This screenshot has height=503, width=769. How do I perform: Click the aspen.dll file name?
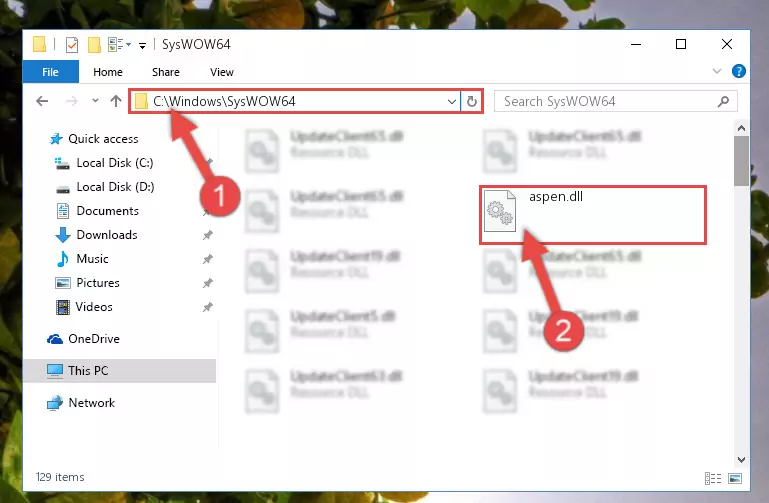click(x=556, y=197)
